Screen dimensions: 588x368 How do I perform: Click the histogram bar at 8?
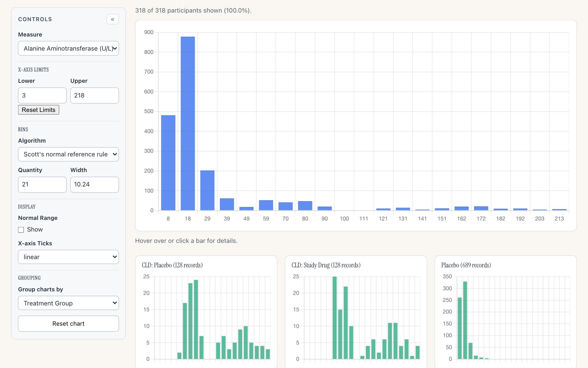point(168,163)
